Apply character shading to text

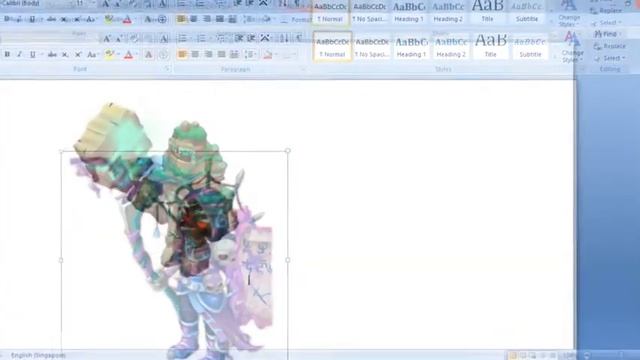tap(149, 54)
